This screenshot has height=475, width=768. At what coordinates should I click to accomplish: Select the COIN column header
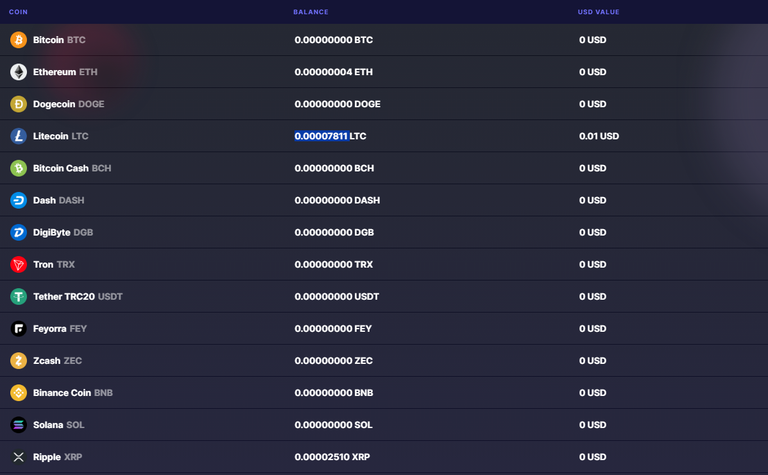pyautogui.click(x=18, y=12)
